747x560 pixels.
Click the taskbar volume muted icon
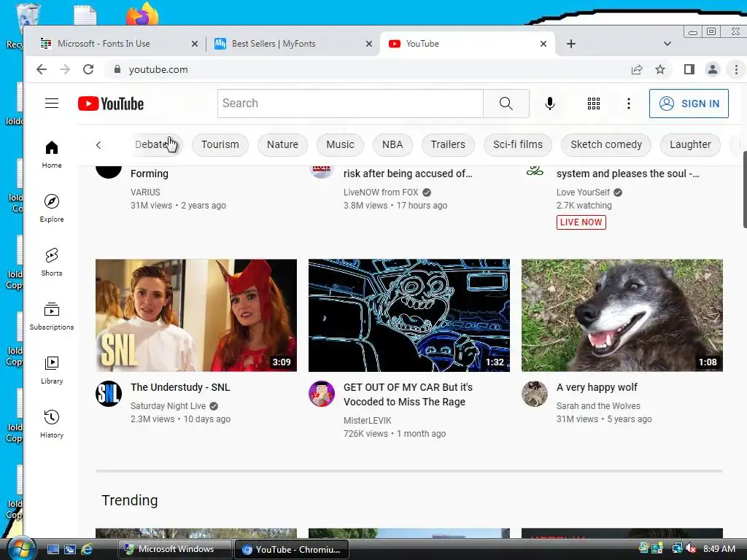[691, 549]
